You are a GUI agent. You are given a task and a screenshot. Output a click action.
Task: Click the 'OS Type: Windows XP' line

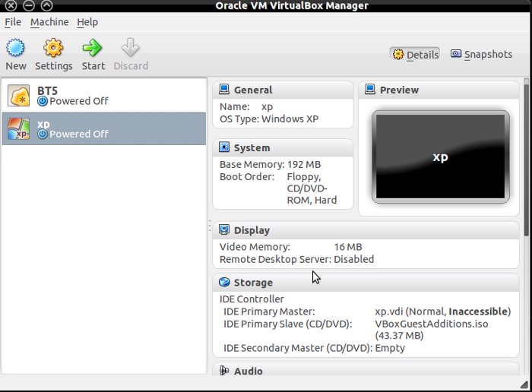269,119
